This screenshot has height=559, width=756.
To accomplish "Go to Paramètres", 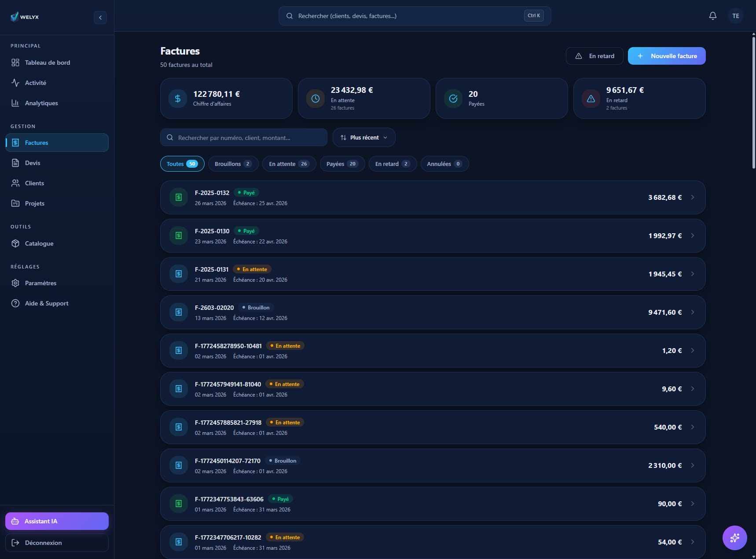I will [x=57, y=283].
